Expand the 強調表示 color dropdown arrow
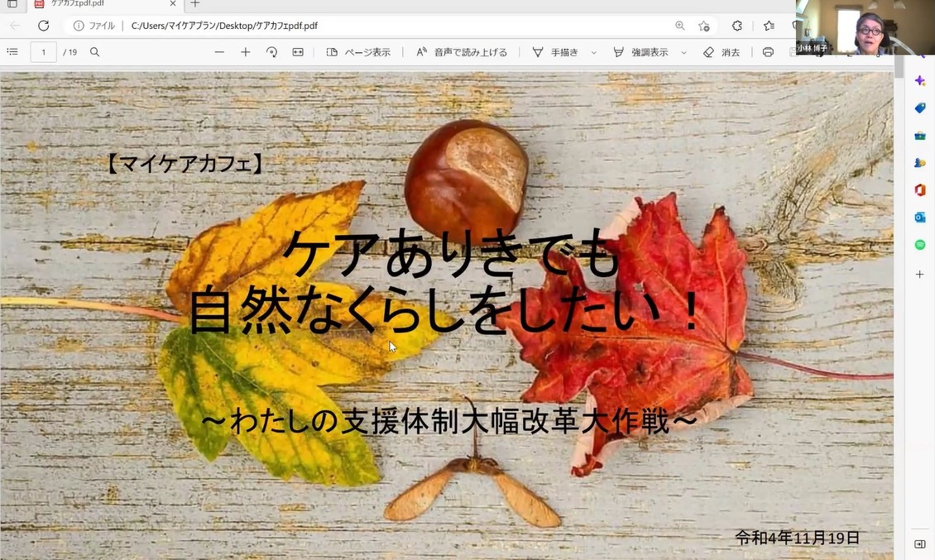The height and width of the screenshot is (560, 935). point(683,52)
